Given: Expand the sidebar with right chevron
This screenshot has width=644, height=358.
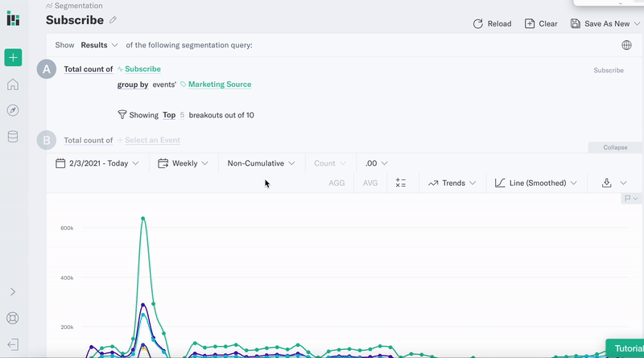Looking at the screenshot, I should 13,292.
